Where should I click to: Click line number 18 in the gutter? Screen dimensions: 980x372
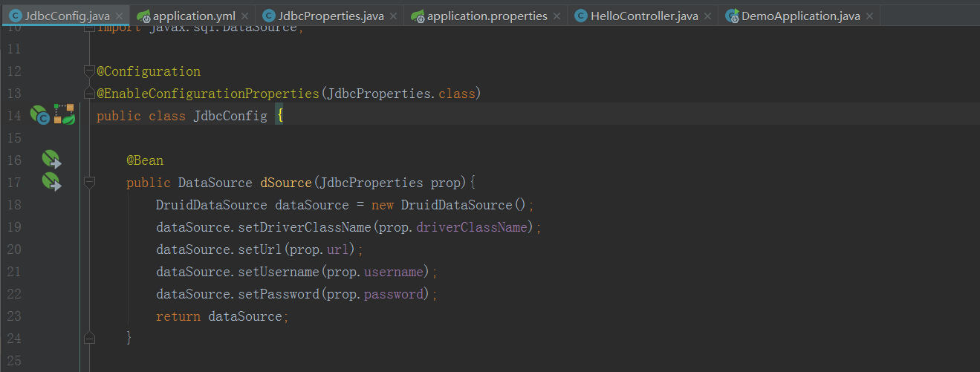click(x=14, y=205)
